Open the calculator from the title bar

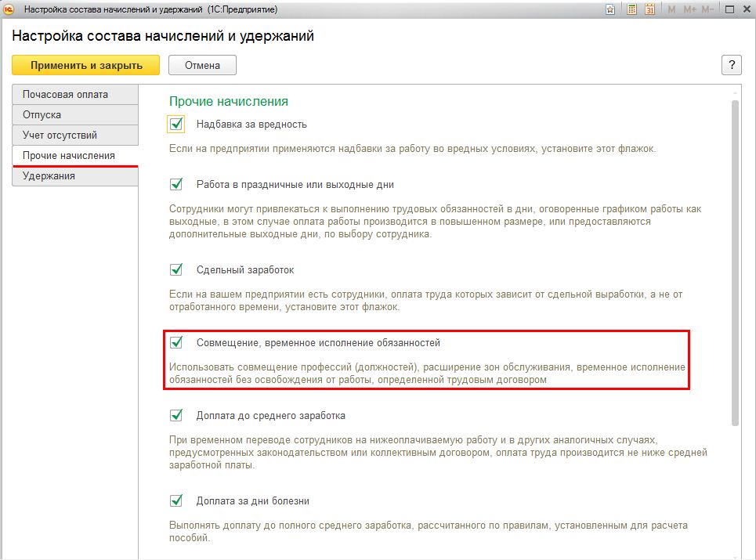(x=632, y=9)
